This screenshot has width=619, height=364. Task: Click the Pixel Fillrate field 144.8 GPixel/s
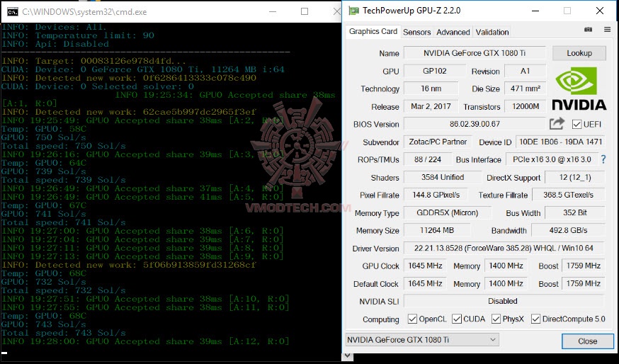click(436, 195)
